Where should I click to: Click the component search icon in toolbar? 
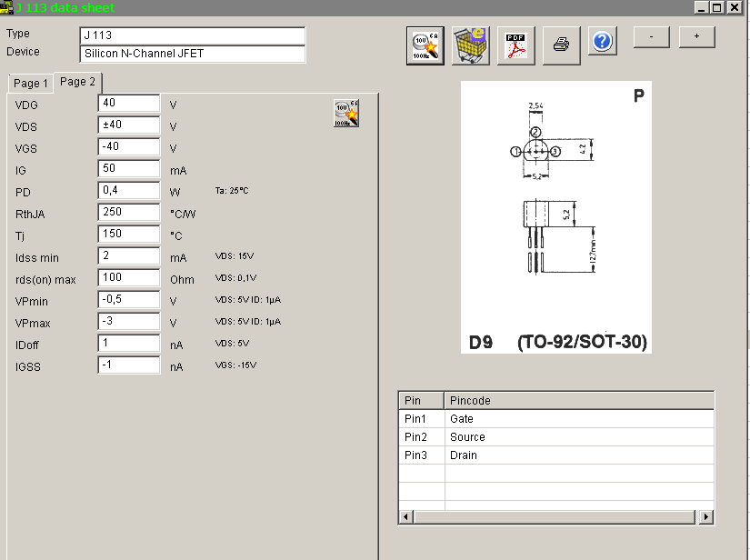pos(425,46)
